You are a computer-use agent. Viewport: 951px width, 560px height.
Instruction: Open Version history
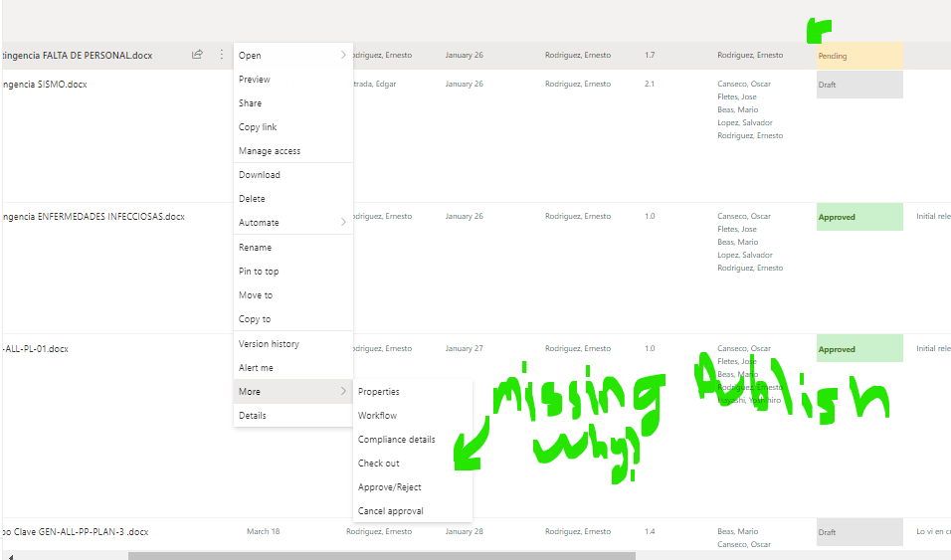point(292,344)
